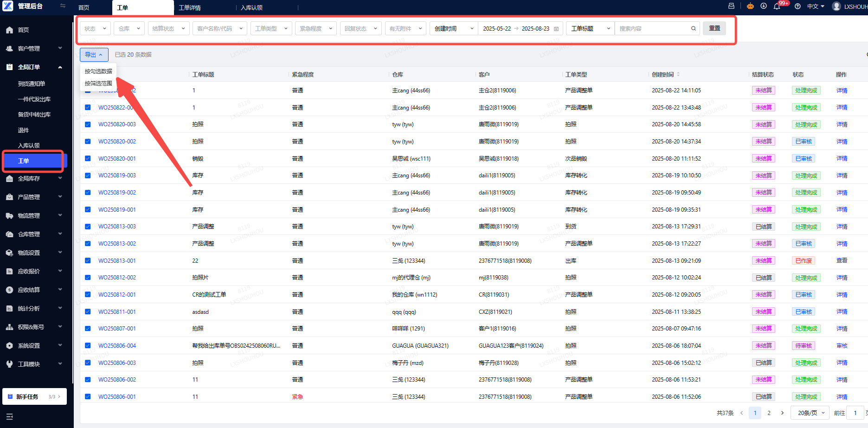Select 按筛选范围 export option
The width and height of the screenshot is (868, 428).
98,84
